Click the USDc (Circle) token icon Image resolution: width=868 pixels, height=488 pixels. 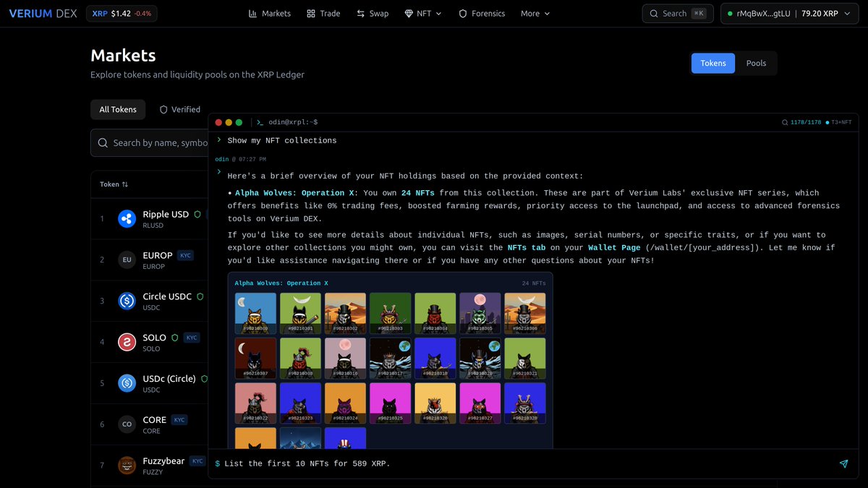pos(127,383)
